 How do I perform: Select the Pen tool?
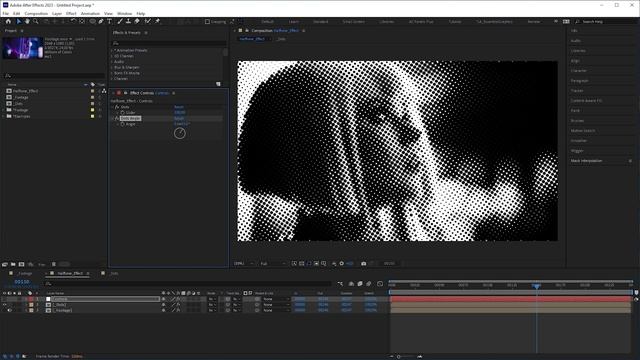(101, 21)
